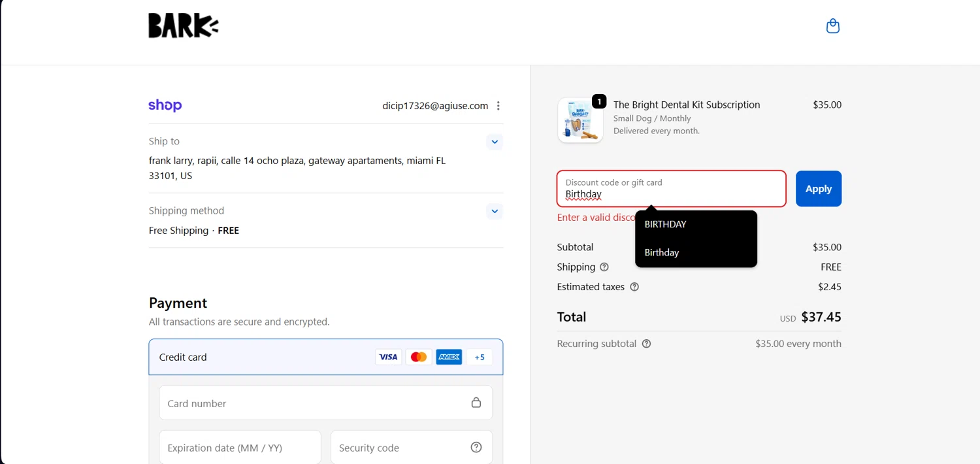Choose the Birthday capitalized suggestion
Viewport: 980px width, 464px height.
click(696, 253)
